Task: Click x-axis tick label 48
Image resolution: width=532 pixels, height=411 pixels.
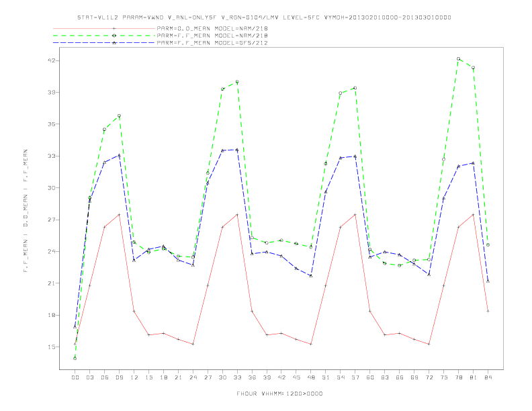Action: click(311, 377)
